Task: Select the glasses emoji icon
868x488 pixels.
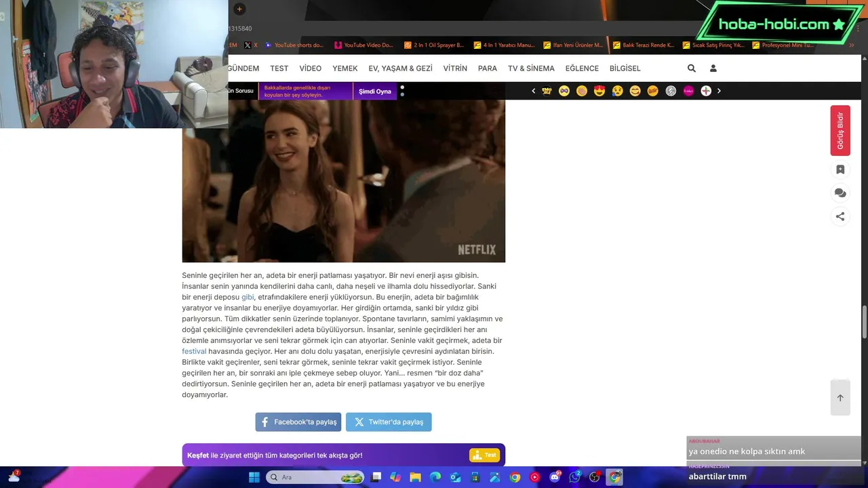Action: click(x=564, y=91)
